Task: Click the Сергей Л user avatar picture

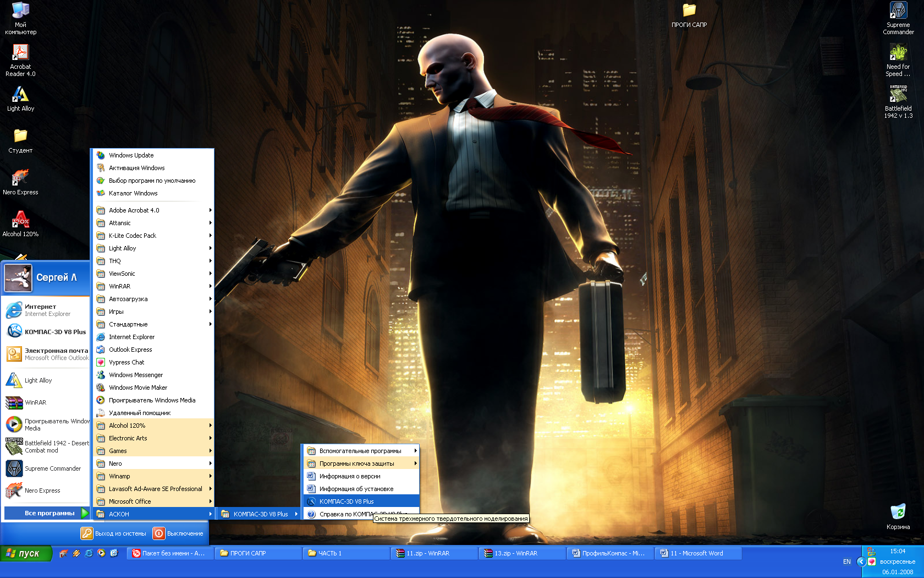Action: 18,277
